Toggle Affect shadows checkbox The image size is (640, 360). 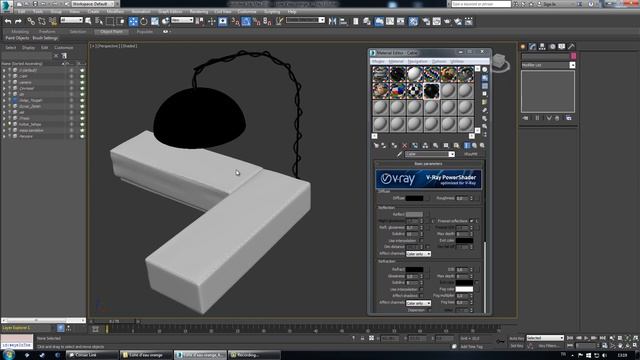click(x=421, y=296)
